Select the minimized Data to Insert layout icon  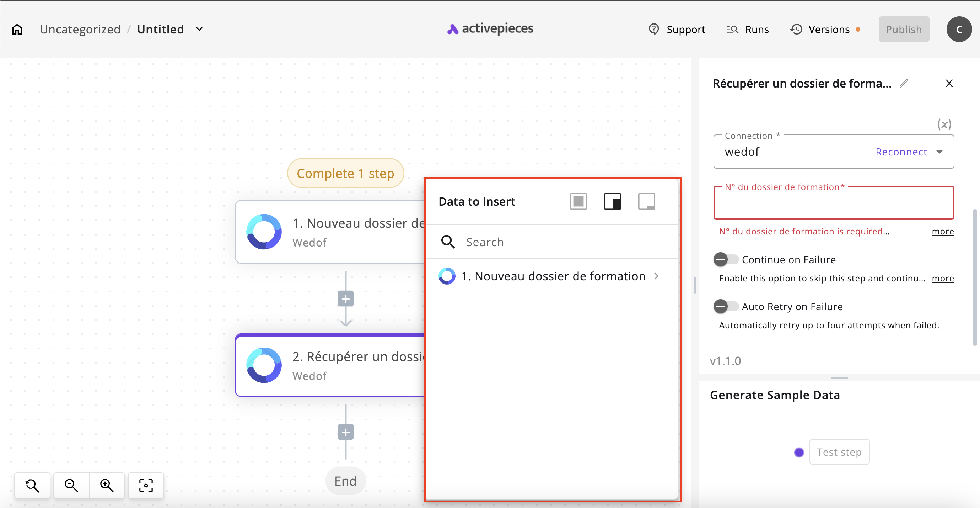[646, 201]
